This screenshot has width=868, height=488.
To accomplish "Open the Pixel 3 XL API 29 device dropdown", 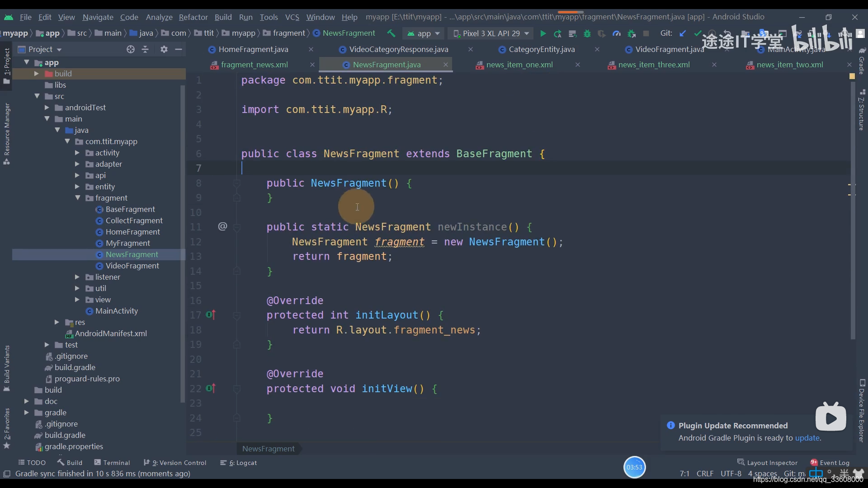I will click(491, 33).
